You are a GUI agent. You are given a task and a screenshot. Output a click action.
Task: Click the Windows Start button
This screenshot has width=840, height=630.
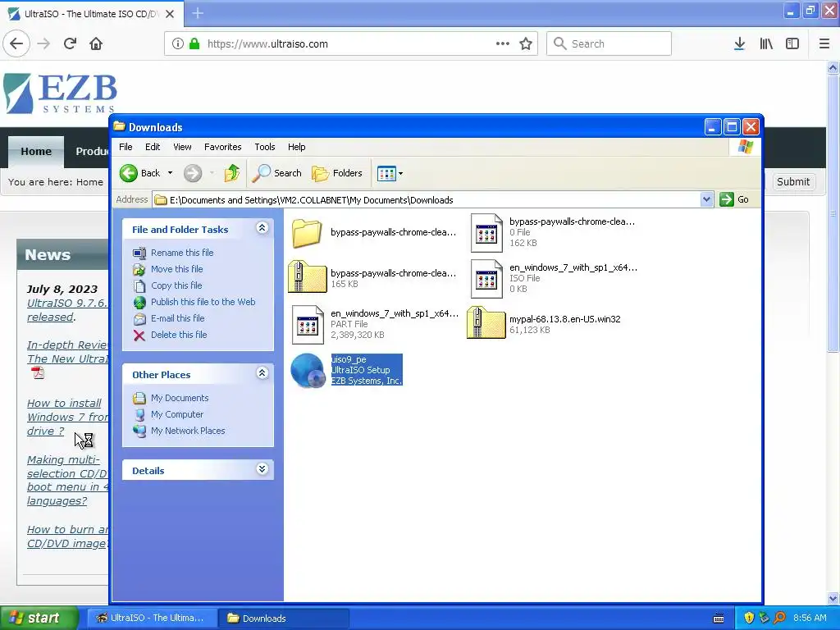coord(39,618)
